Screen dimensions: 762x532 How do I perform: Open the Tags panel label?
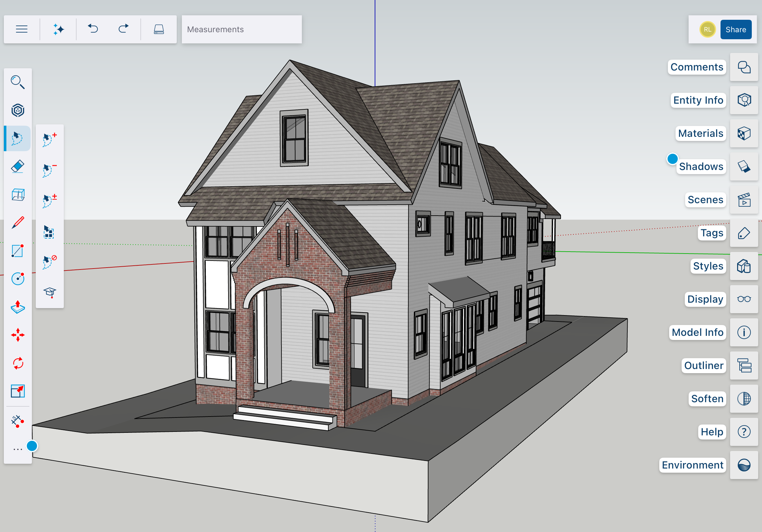click(x=712, y=233)
